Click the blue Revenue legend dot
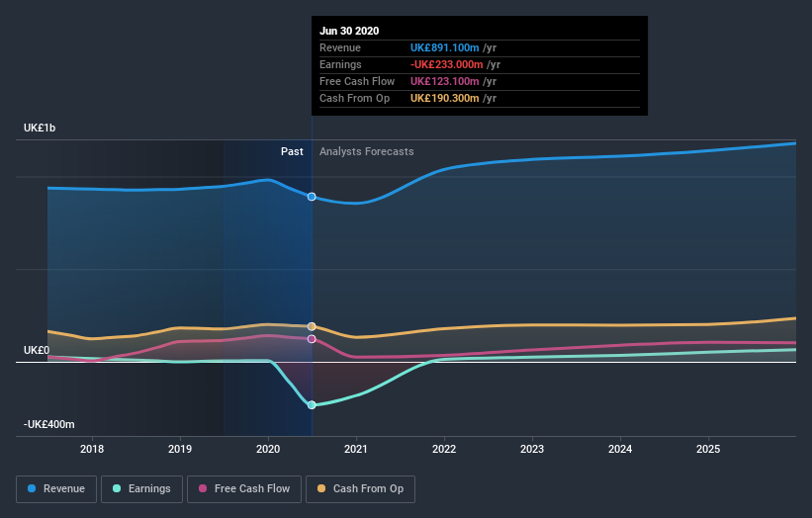Screen dimensions: 812x518 pos(32,488)
